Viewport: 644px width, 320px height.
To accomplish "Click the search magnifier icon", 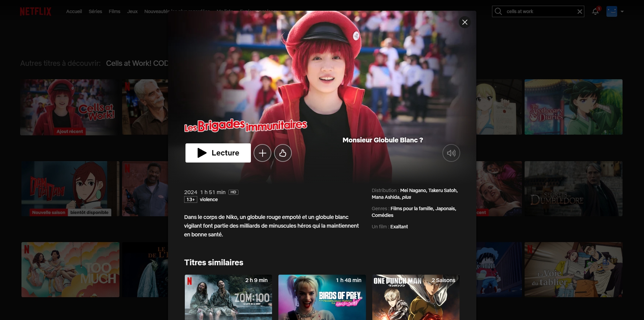I will click(498, 11).
